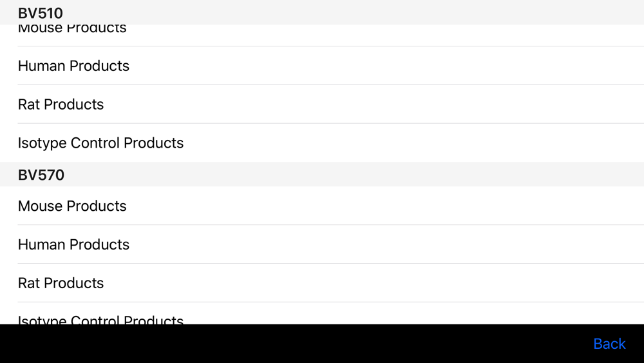This screenshot has height=363, width=644.
Task: Click the BV570 section header
Action: tap(322, 174)
